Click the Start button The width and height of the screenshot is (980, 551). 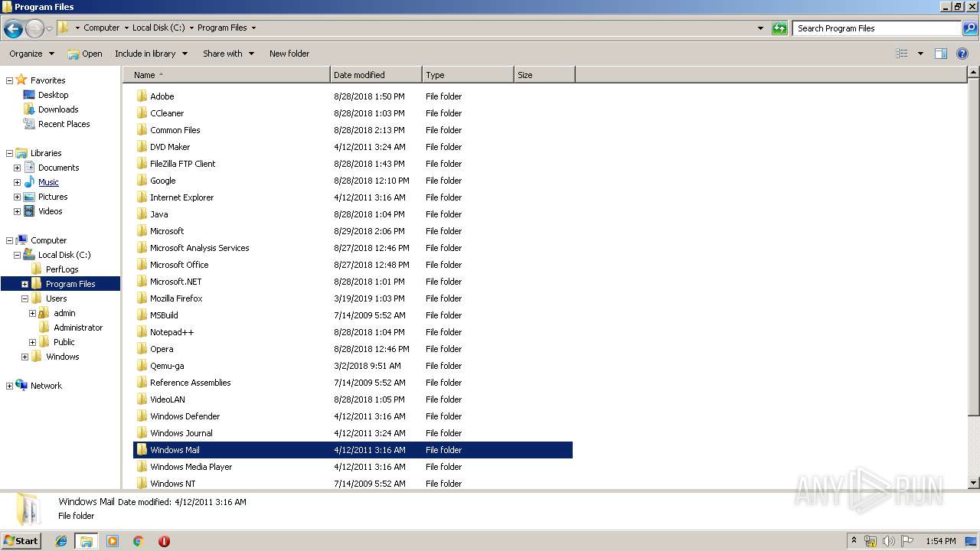tap(21, 541)
